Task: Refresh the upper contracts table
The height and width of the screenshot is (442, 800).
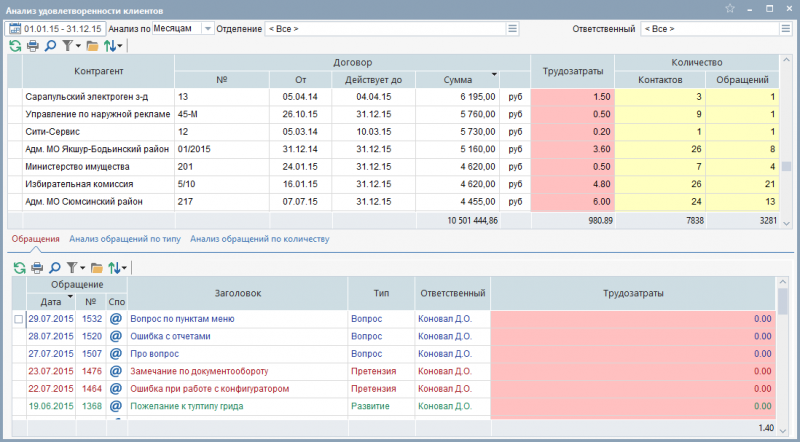Action: [15, 46]
